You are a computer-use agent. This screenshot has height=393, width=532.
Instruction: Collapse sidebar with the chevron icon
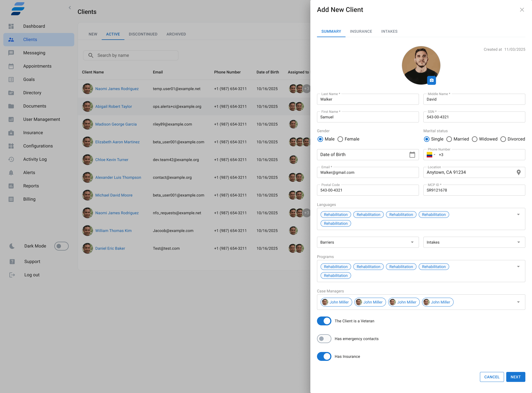pyautogui.click(x=70, y=8)
